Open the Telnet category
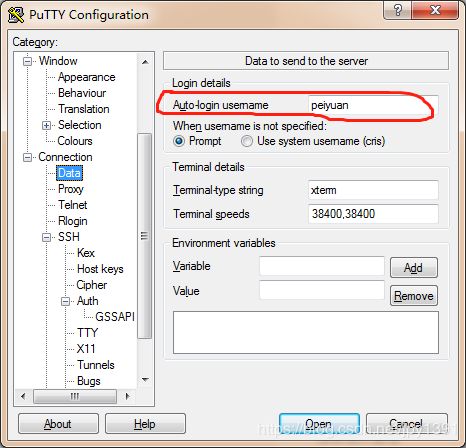 (x=73, y=205)
